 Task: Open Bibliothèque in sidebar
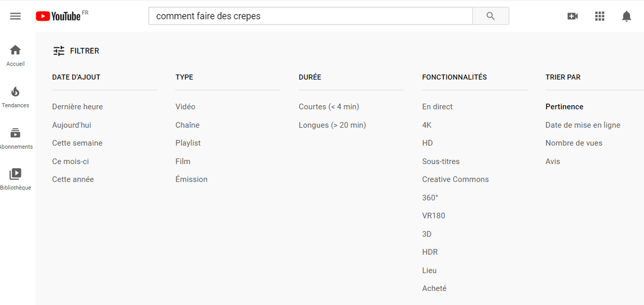pos(16,180)
